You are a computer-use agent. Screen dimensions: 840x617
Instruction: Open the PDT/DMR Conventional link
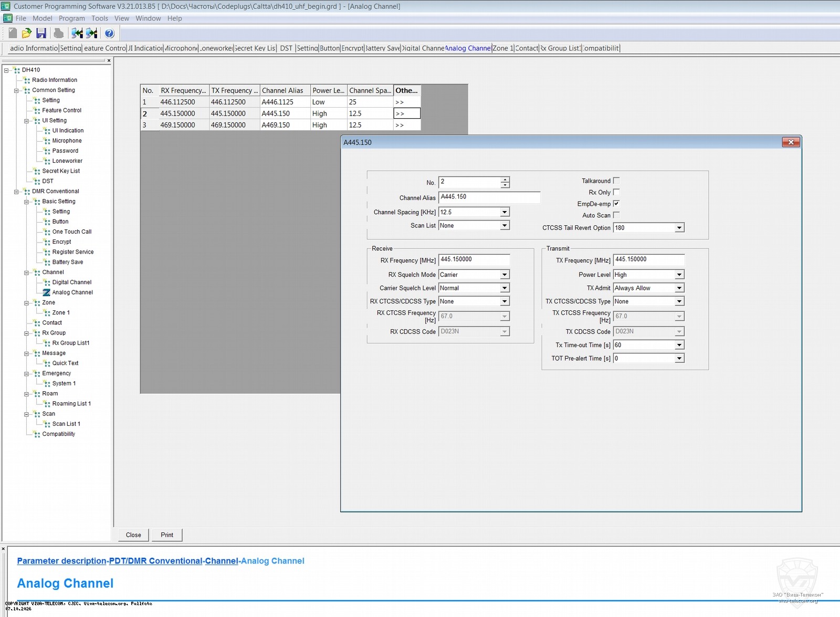tap(155, 561)
